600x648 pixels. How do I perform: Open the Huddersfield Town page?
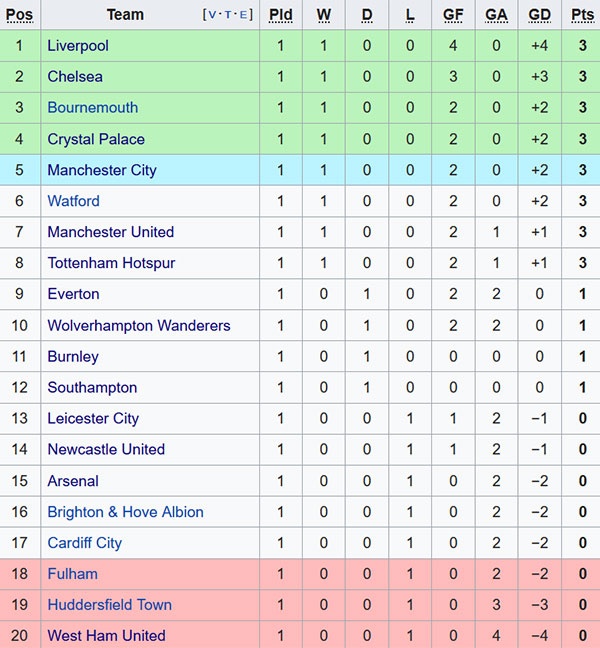click(109, 605)
